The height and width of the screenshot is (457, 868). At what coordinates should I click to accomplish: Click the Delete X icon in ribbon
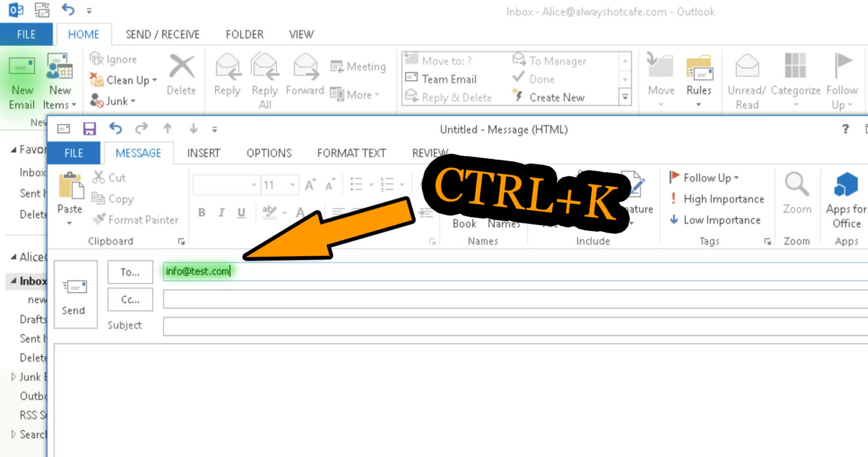pyautogui.click(x=181, y=68)
